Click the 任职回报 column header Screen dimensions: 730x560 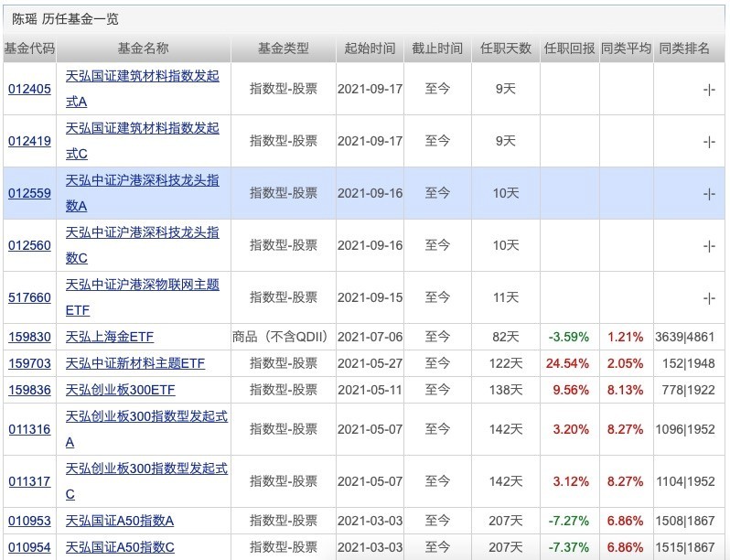(x=569, y=48)
